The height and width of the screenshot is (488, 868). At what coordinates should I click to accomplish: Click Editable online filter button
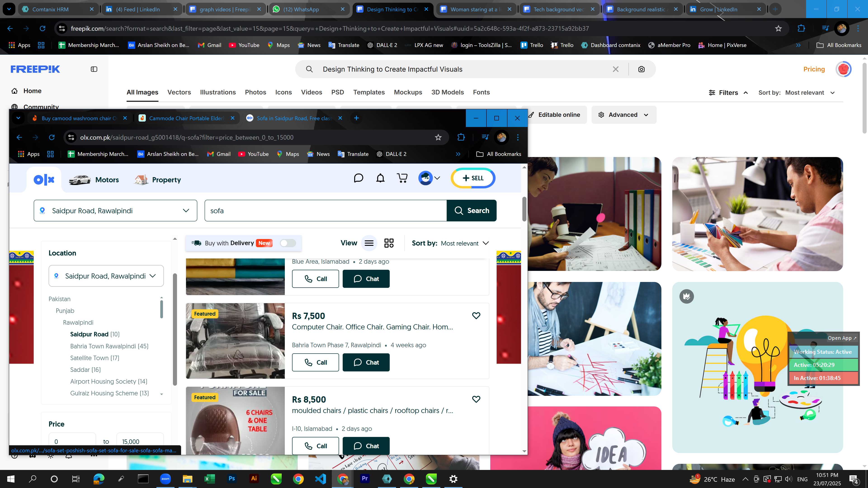pyautogui.click(x=554, y=115)
